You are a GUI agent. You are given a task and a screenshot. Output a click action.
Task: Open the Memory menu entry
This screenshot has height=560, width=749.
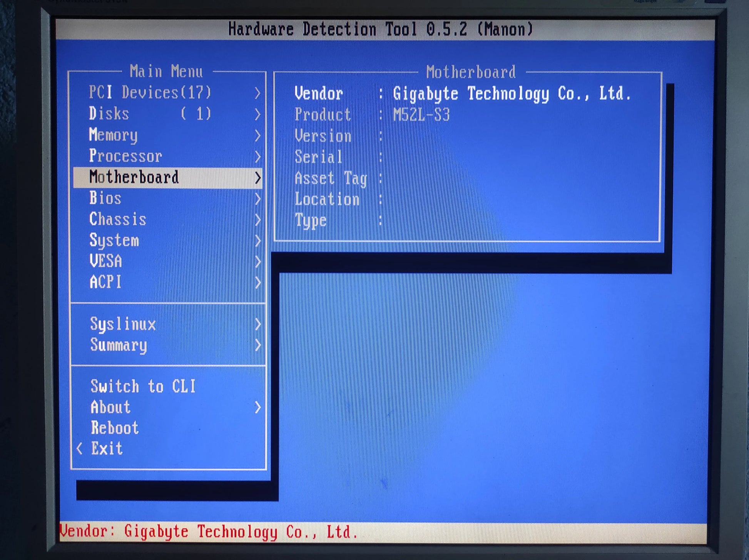click(168, 135)
